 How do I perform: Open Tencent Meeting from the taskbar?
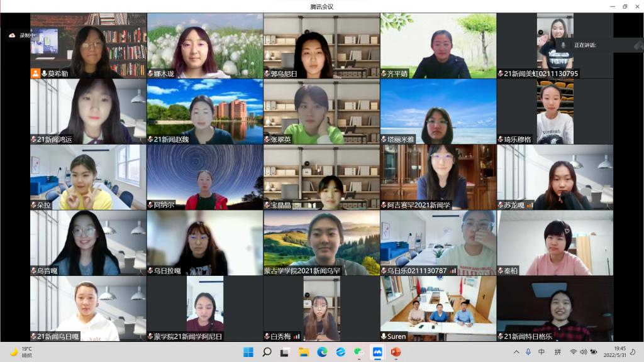coord(377,352)
